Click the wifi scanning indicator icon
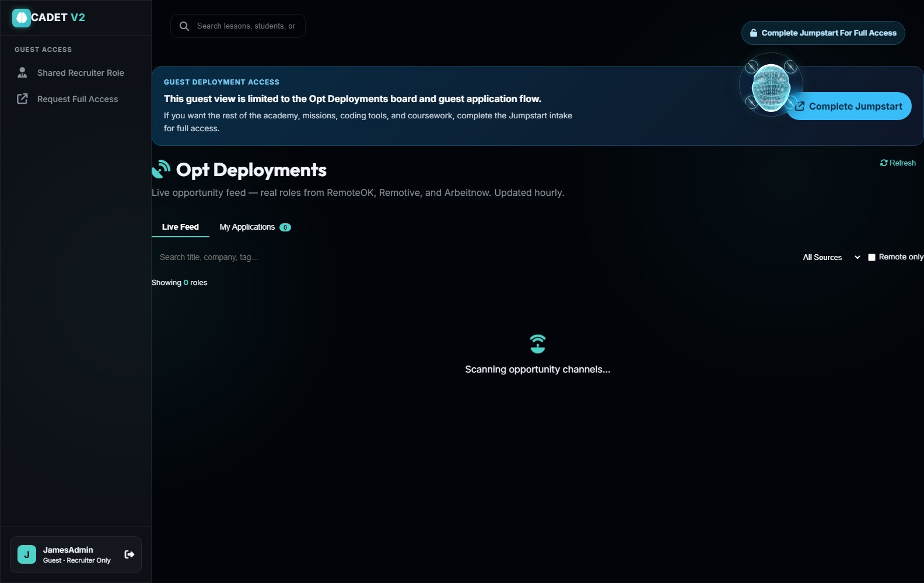The width and height of the screenshot is (924, 583). [538, 344]
